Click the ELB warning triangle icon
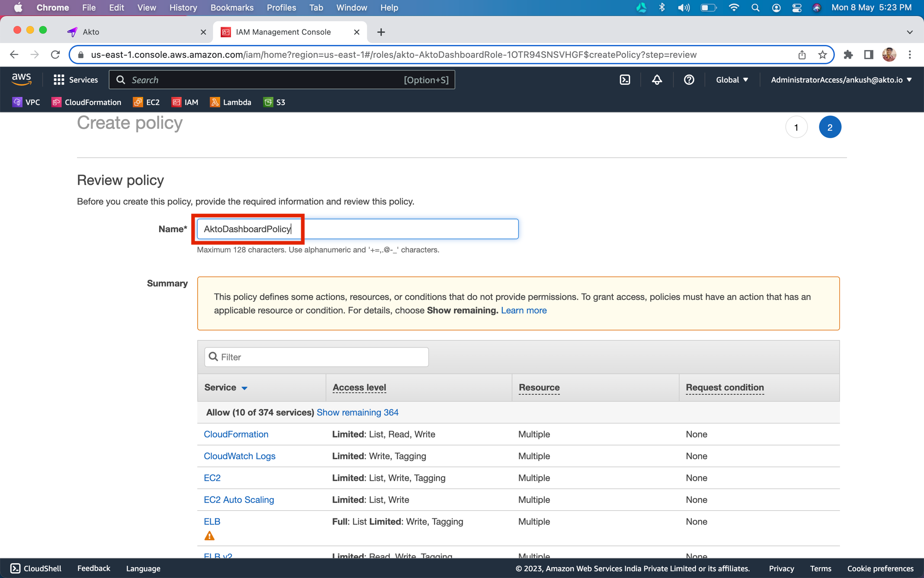 [x=209, y=536]
